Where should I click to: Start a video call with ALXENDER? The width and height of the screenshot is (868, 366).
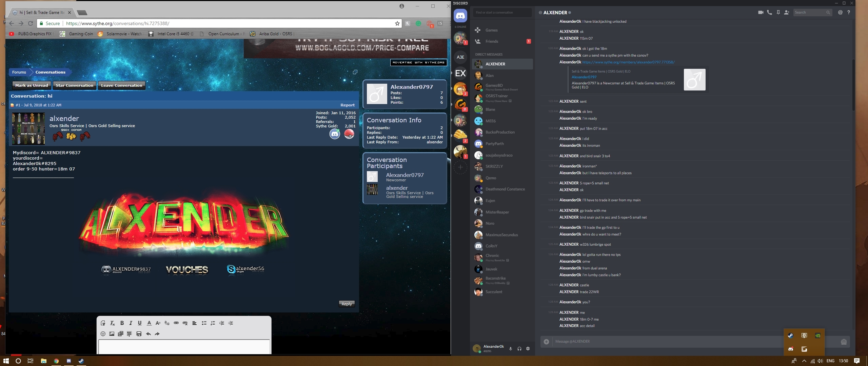[x=761, y=13]
